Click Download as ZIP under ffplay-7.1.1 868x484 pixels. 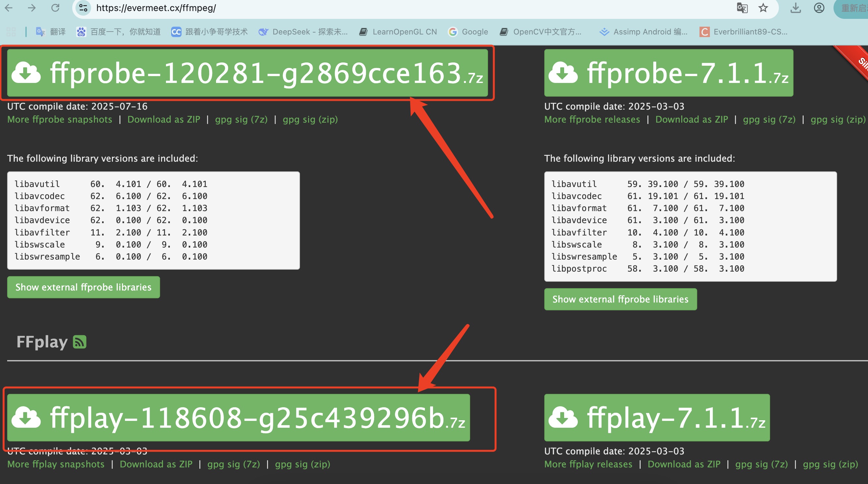[x=684, y=464]
